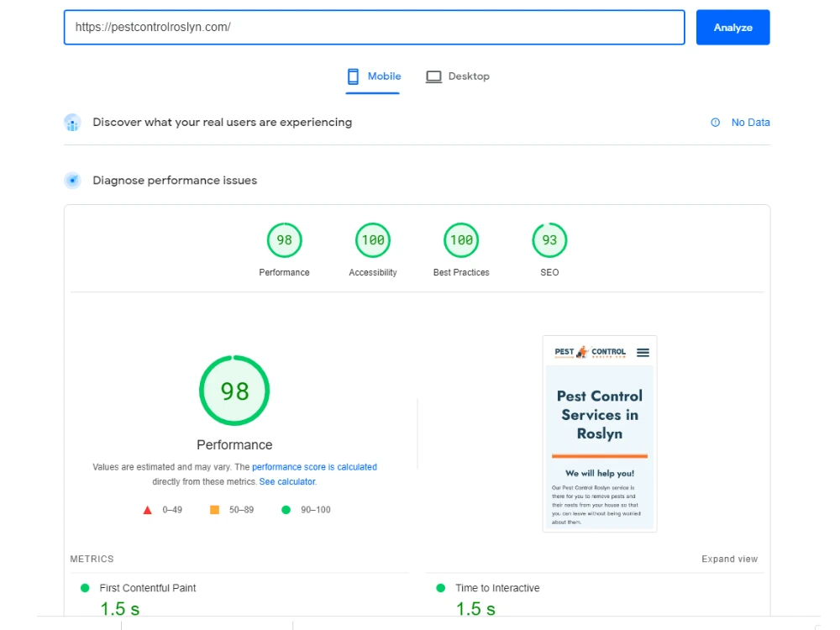
Task: Select the green circle 90-100 legend marker
Action: tap(286, 509)
